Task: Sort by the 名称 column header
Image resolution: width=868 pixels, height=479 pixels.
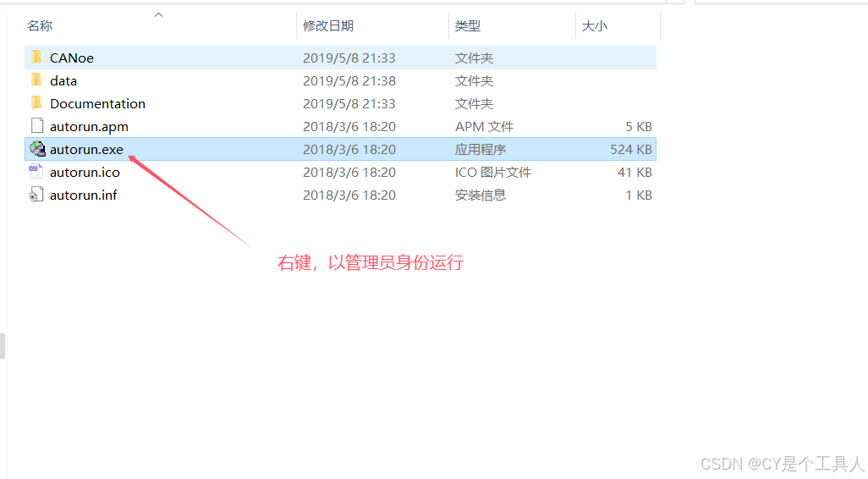Action: tap(40, 25)
